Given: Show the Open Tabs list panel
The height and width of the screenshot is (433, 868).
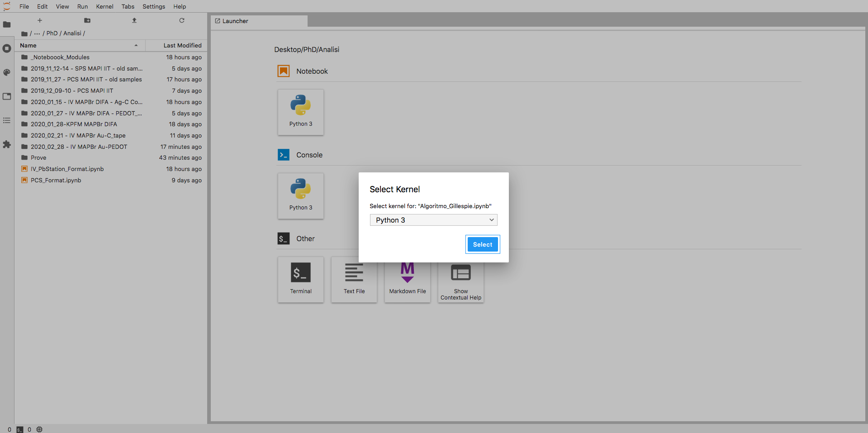Looking at the screenshot, I should pos(7,120).
